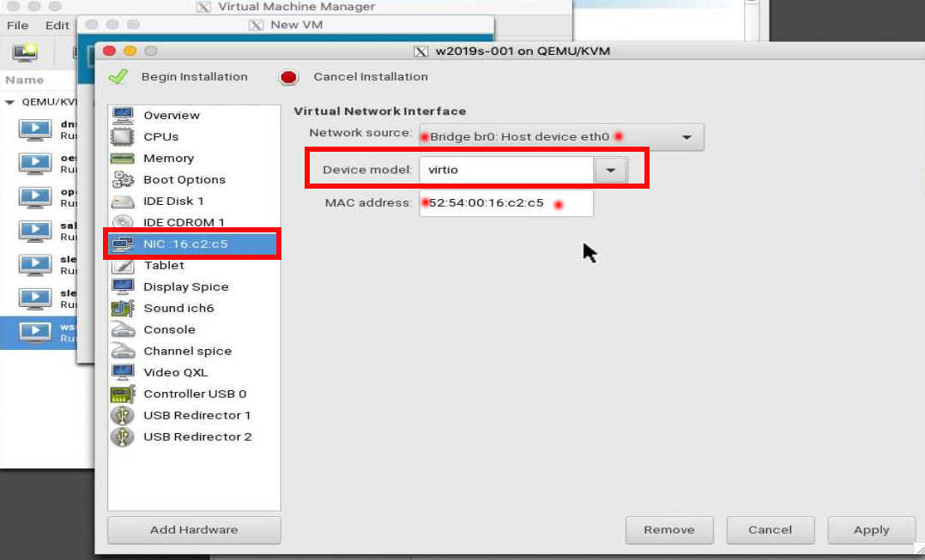Select the Display Spice monitor icon
925x560 pixels.
(x=123, y=286)
